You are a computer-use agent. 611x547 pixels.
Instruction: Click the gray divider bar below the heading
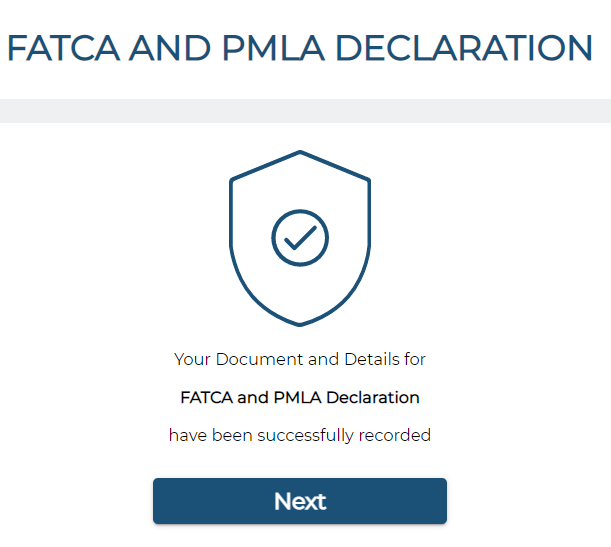pos(306,111)
